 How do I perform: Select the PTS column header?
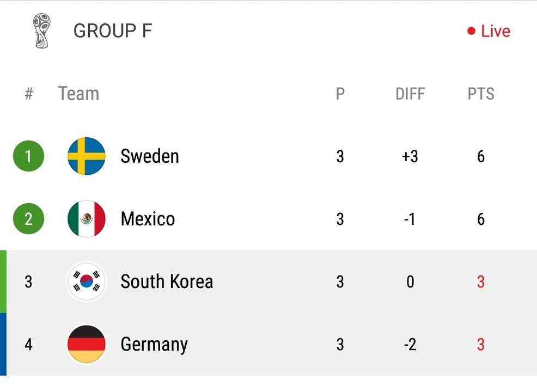pos(481,94)
